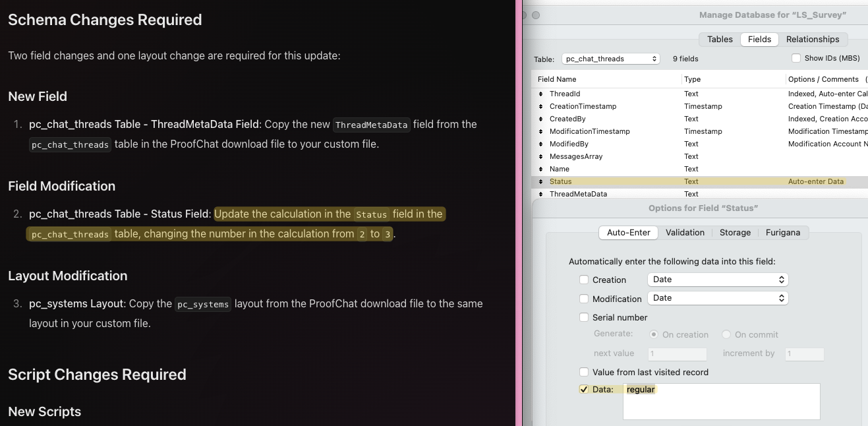This screenshot has width=868, height=426.
Task: Sort by the Field Name column header
Action: pyautogui.click(x=557, y=79)
